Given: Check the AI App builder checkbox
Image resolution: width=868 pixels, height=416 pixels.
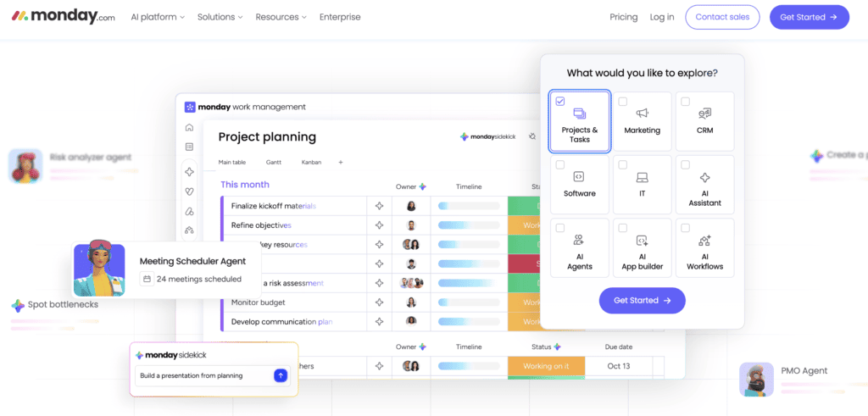Looking at the screenshot, I should (623, 228).
